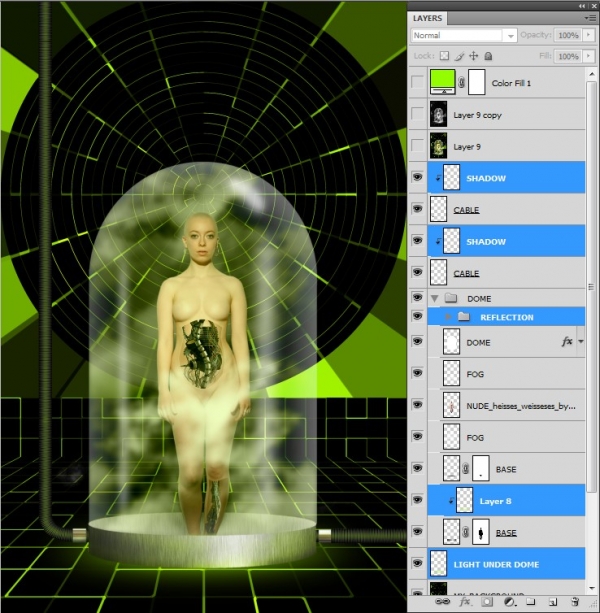Click the NUDE layer thumbnail
Viewport: 600px width, 613px height.
click(451, 405)
